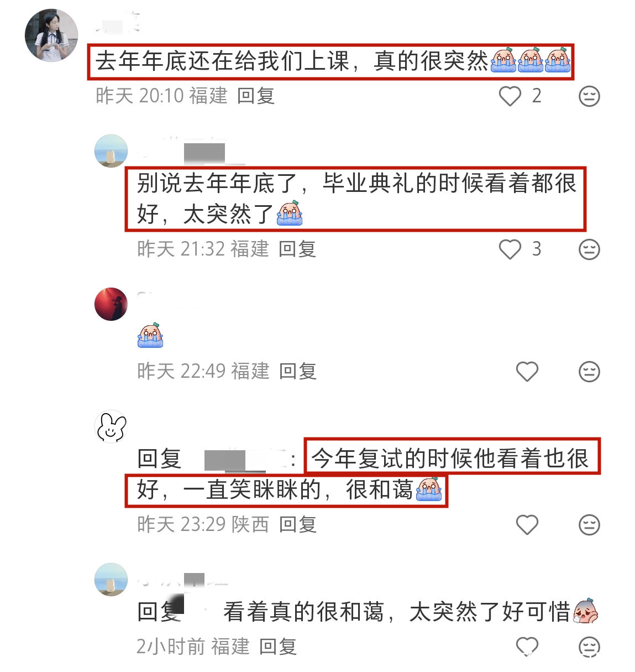Dislike face icon on 22:49 comment
The image size is (635, 672).
[x=589, y=372]
